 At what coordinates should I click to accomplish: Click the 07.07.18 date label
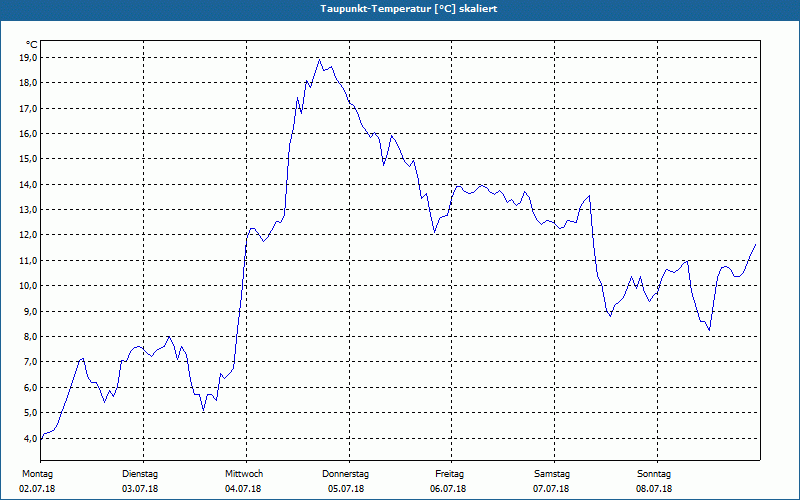(x=551, y=489)
